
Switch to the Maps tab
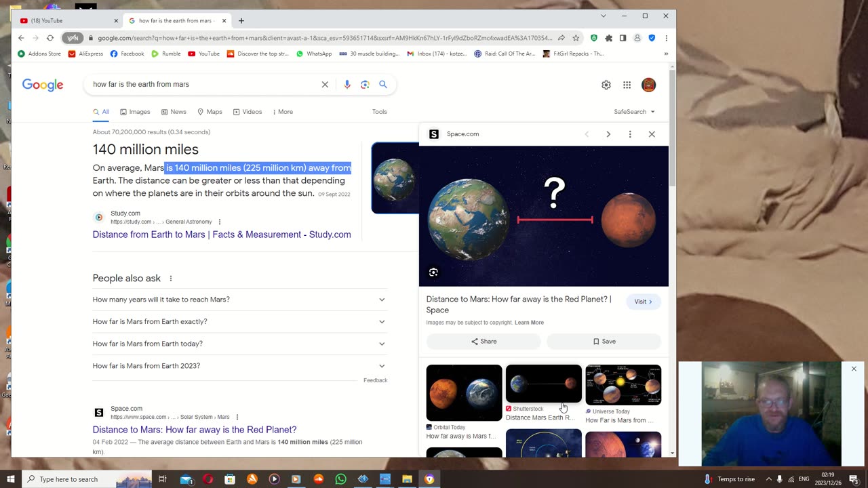click(x=210, y=112)
